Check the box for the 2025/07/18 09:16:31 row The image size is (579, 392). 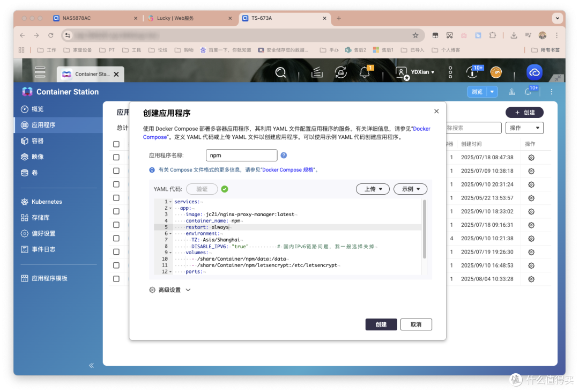116,225
